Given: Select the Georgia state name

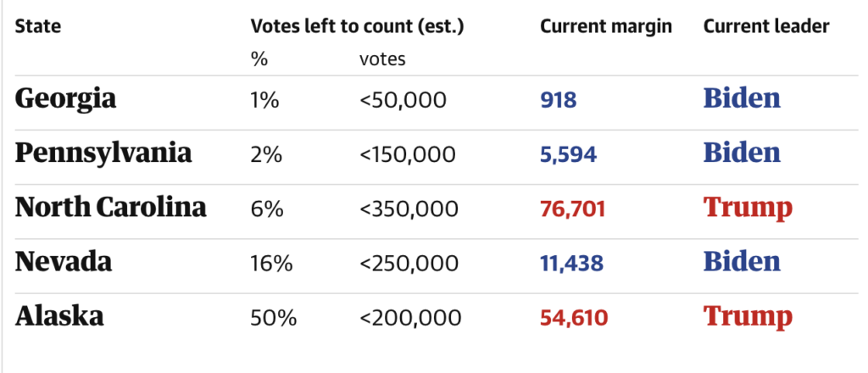Looking at the screenshot, I should tap(65, 99).
